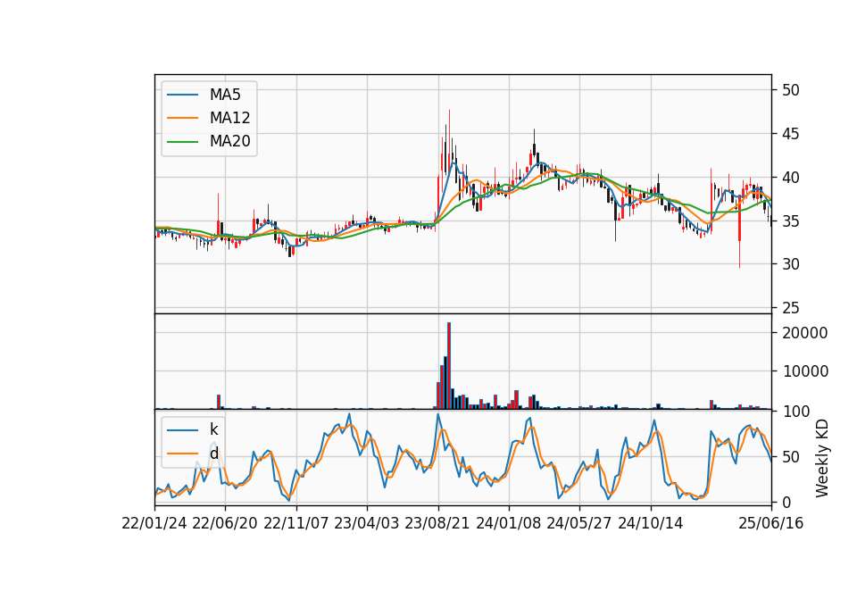This screenshot has width=857, height=616.
Task: Click the 24/10/14 date tick label
Action: tap(651, 524)
